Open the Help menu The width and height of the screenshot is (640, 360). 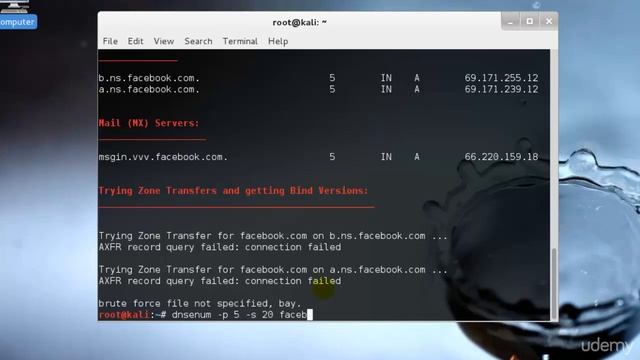point(278,41)
